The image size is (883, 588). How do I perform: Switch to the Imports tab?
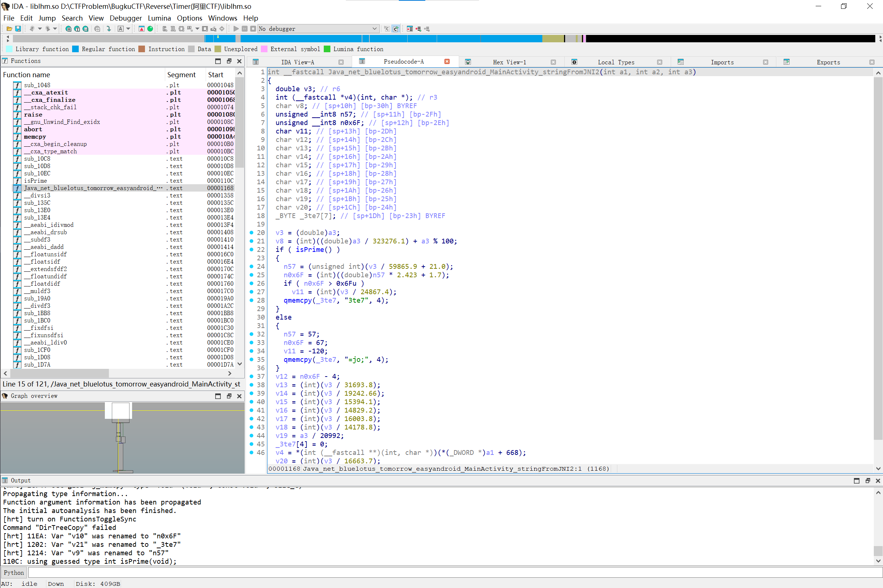(722, 62)
